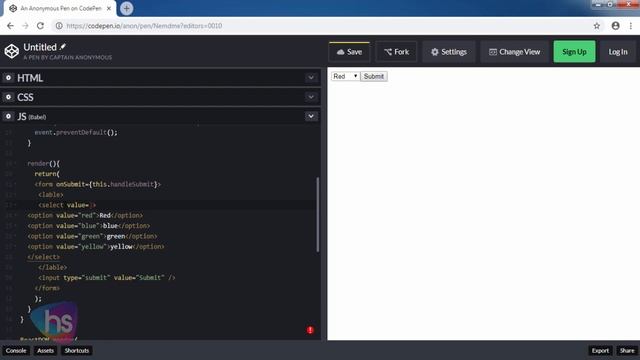Click the JS (Babel) panel header label
This screenshot has height=360, width=640.
[32, 117]
